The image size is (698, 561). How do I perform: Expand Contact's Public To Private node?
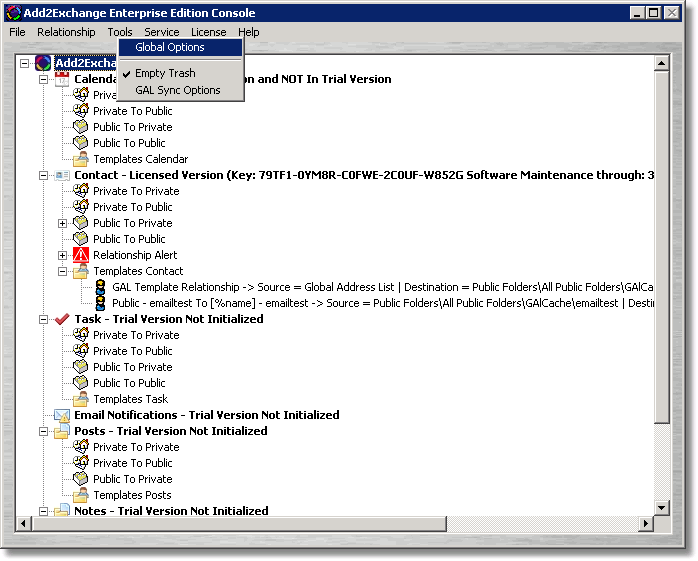point(62,224)
